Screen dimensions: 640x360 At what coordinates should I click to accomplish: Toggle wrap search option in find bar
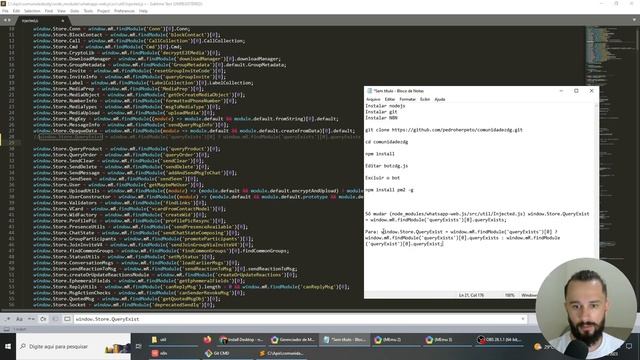click(43, 319)
